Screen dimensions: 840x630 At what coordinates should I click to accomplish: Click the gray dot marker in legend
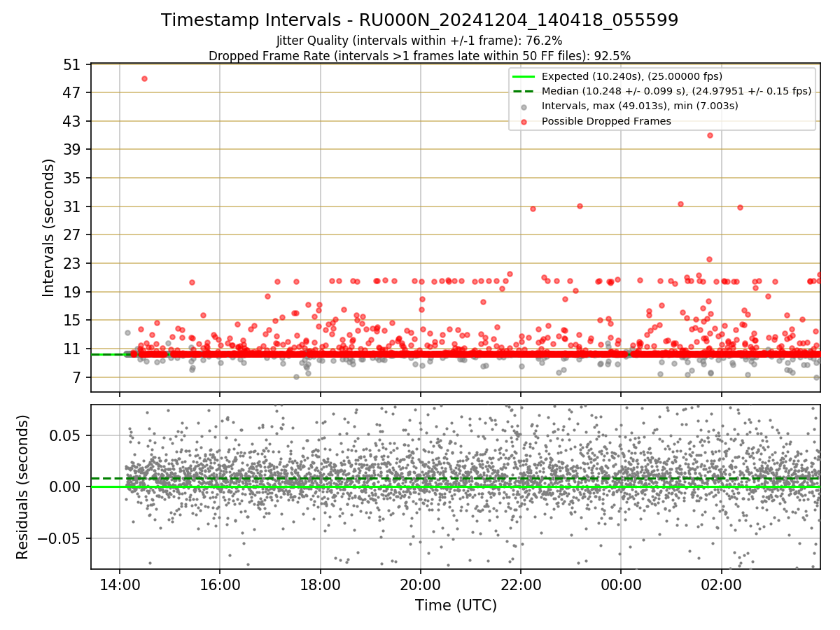coord(525,106)
